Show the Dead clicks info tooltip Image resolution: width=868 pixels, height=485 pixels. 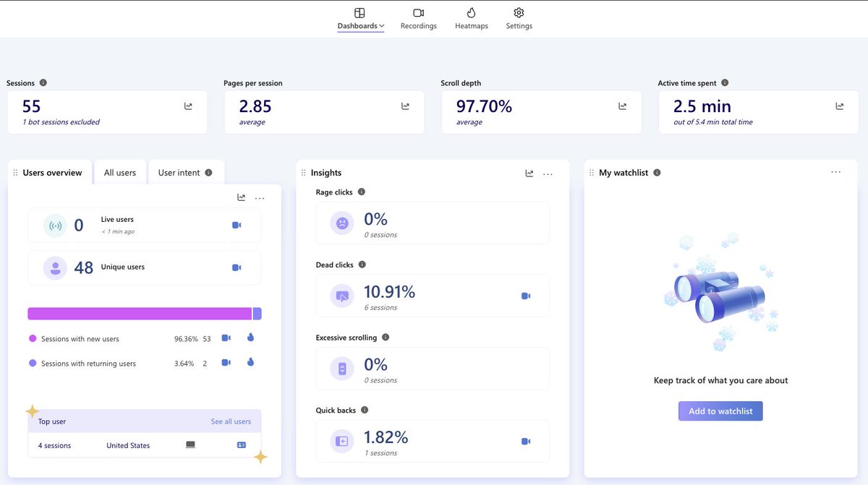coord(362,265)
